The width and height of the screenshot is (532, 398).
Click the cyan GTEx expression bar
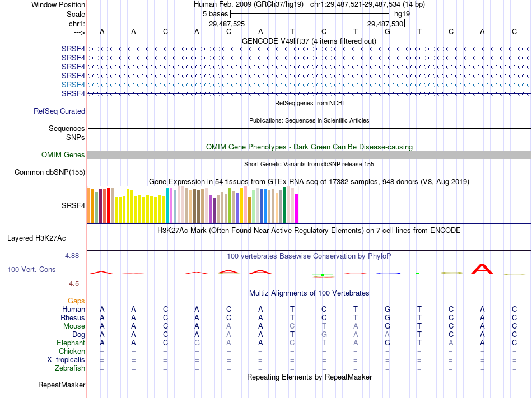[167, 205]
